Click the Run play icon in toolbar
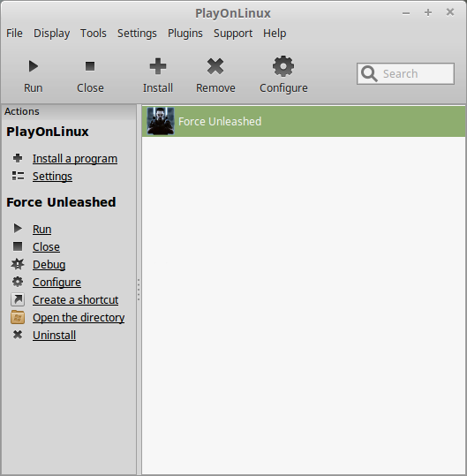The image size is (467, 476). pyautogui.click(x=33, y=66)
